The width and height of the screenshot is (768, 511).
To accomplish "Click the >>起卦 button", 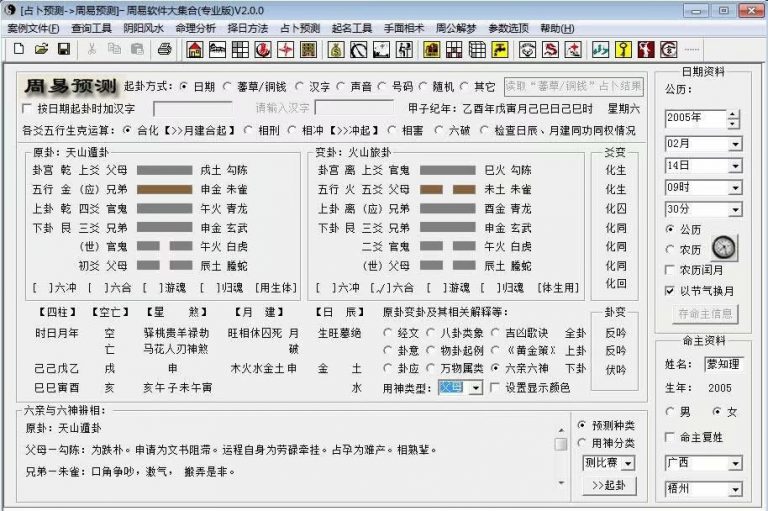I will point(608,485).
